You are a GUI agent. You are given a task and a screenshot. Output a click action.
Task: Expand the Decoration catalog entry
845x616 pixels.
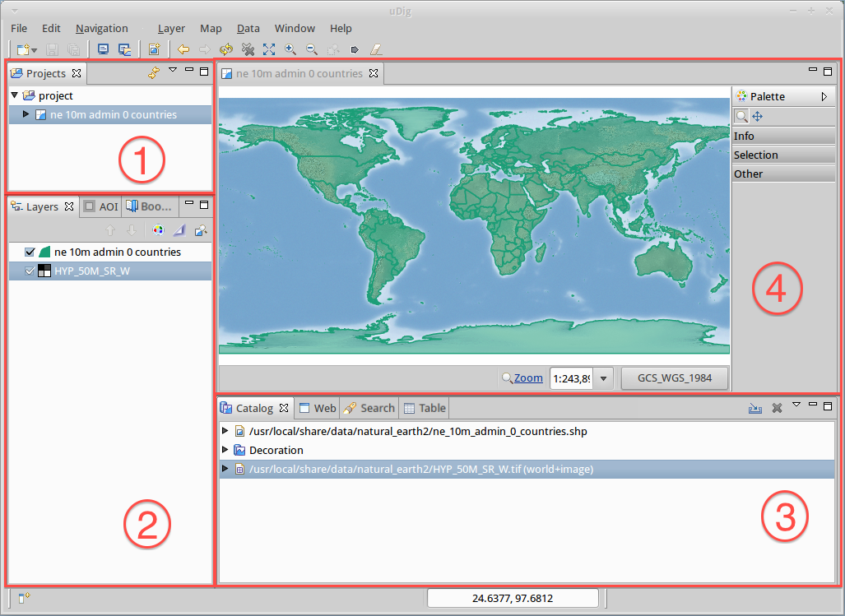[225, 450]
